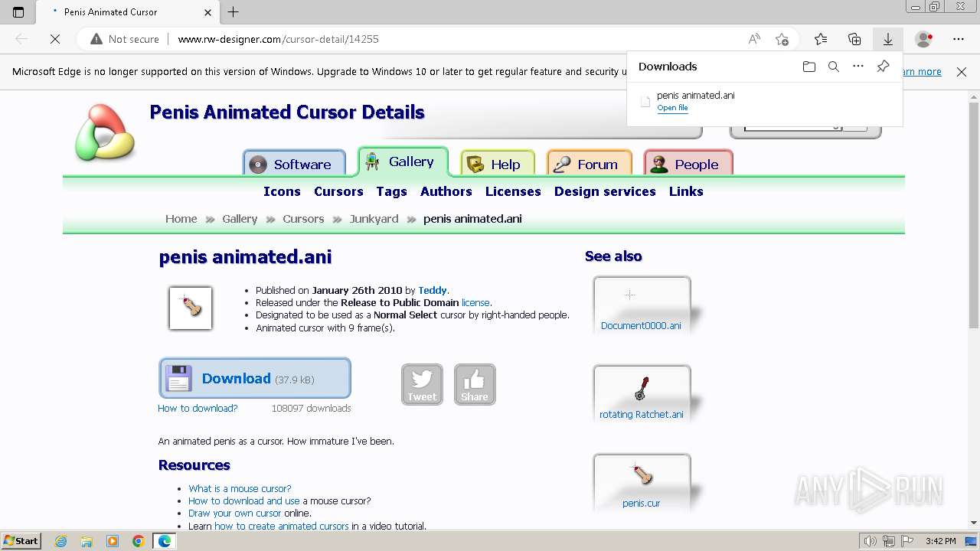This screenshot has width=980, height=551.
Task: Open the Cursors submenu link
Action: point(338,191)
